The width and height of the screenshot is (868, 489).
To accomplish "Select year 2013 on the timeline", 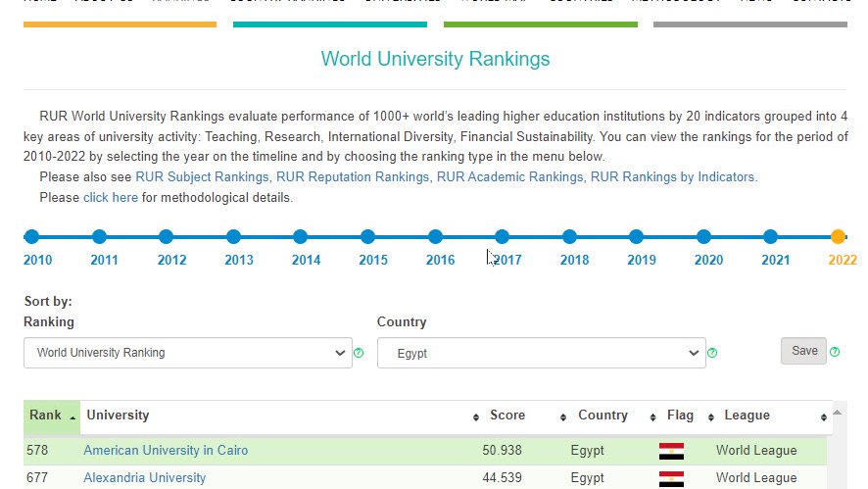I will click(233, 237).
